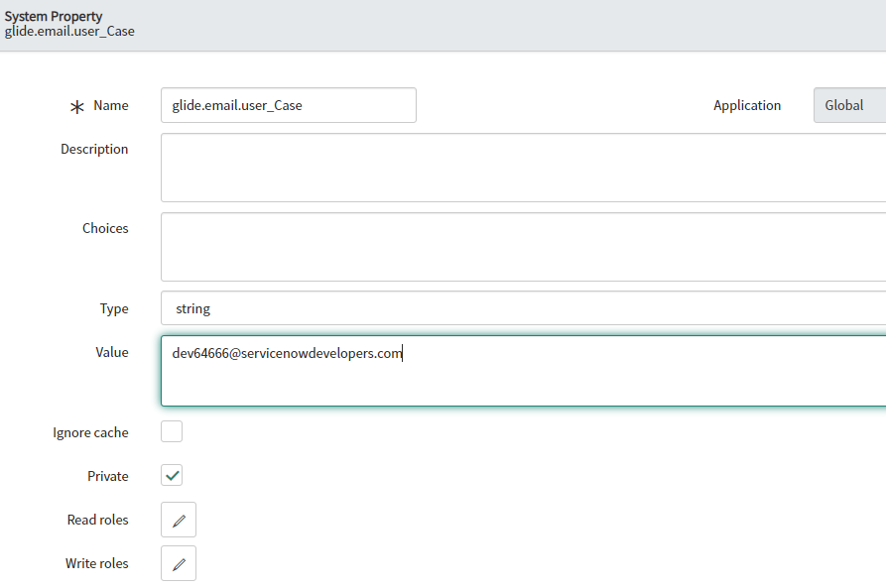Unlock the Write roles editor with pencil icon
The height and width of the screenshot is (588, 886).
(x=178, y=562)
